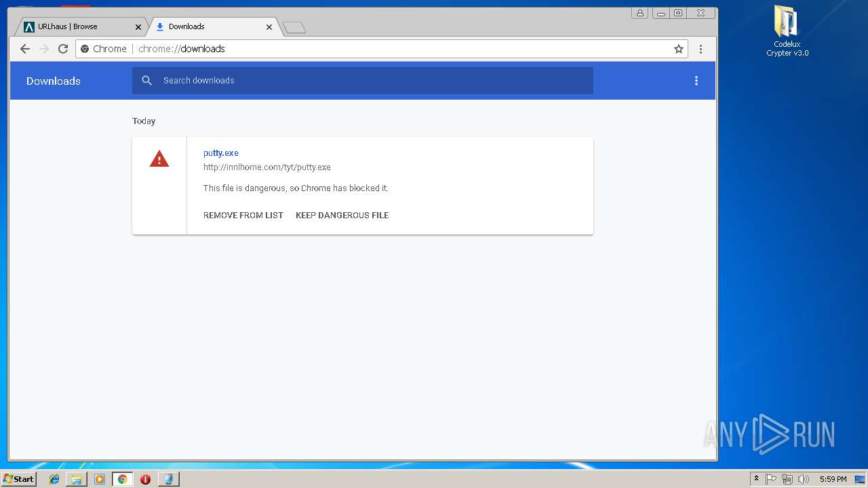Focus the Search downloads field
The height and width of the screenshot is (488, 868).
(x=363, y=81)
